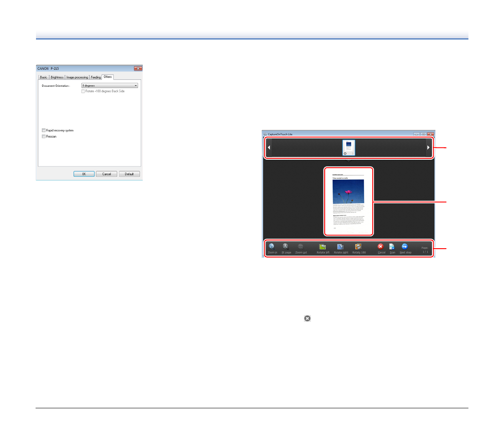This screenshot has height=432, width=504.
Task: Switch to the Brightness tab
Action: [x=57, y=77]
